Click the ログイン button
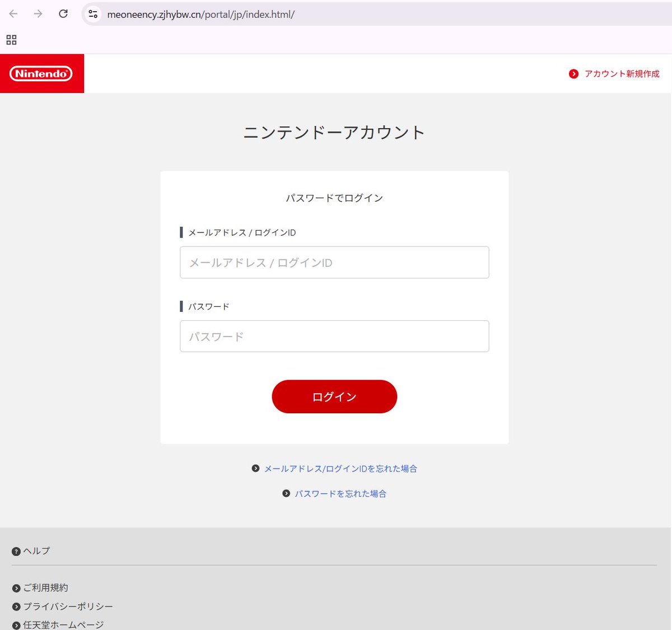This screenshot has width=672, height=630. 334,396
